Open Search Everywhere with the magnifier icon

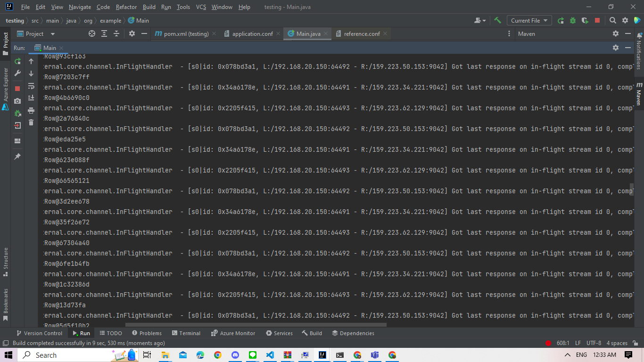click(x=612, y=20)
